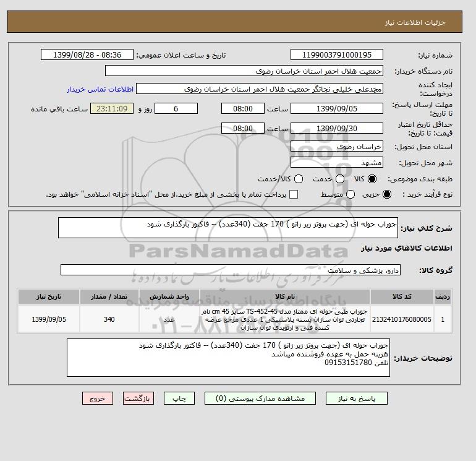Click the request creator name field
The height and width of the screenshot is (461, 476).
pos(260,89)
